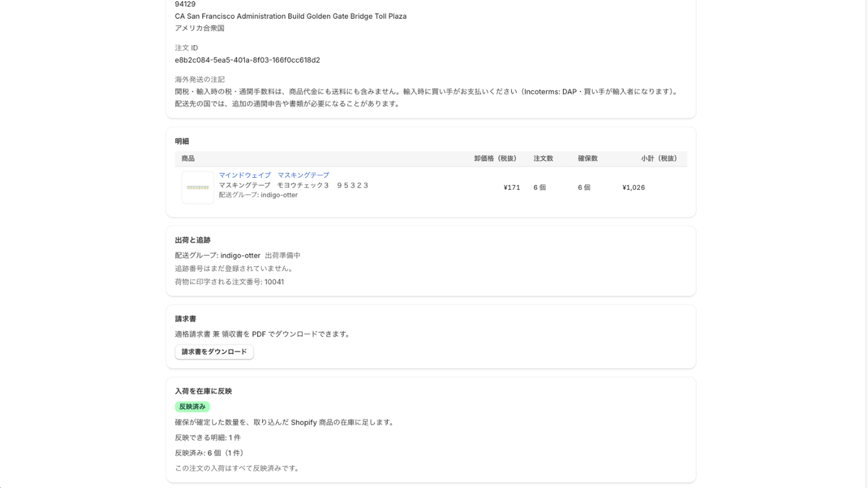Open the マインドウェイブ マスキングテープ product link
The width and height of the screenshot is (868, 488).
tap(274, 175)
